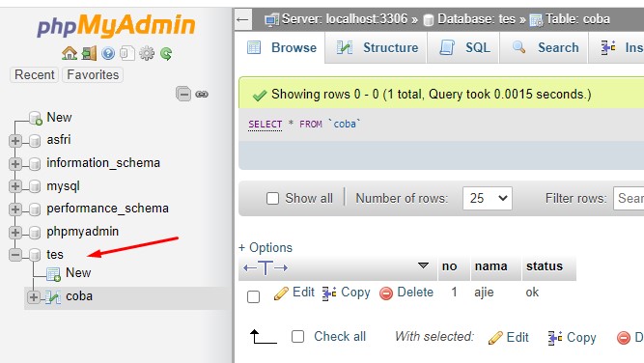This screenshot has width=644, height=363.
Task: Open the Search tab
Action: (545, 47)
